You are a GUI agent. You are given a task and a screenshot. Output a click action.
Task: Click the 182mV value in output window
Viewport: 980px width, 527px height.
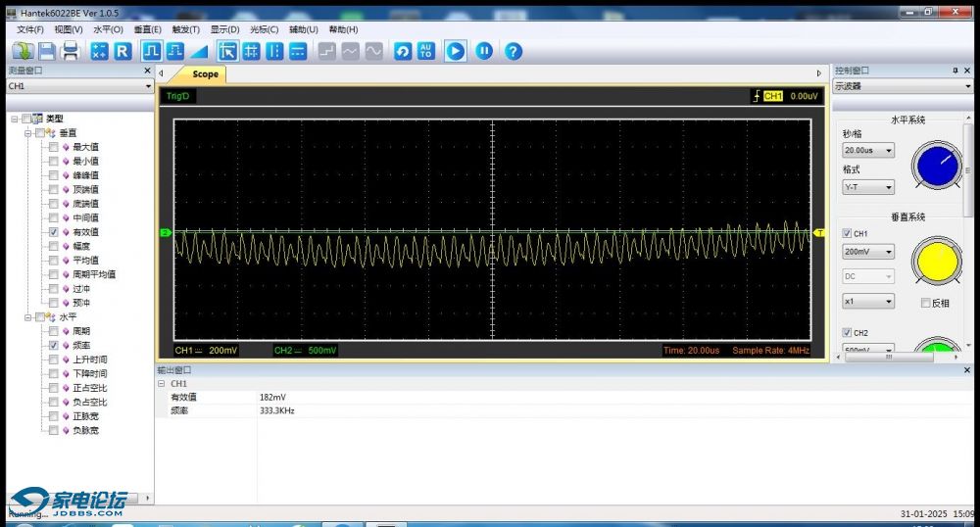point(272,397)
